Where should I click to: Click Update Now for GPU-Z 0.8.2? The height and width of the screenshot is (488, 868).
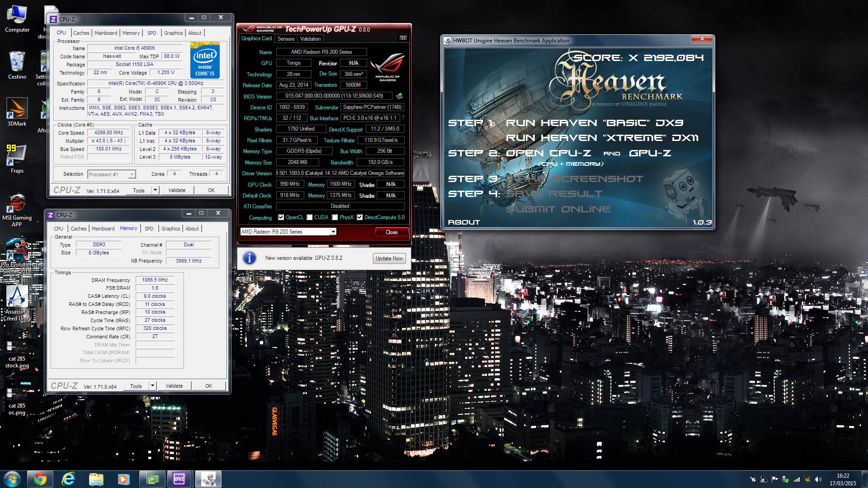pyautogui.click(x=389, y=258)
